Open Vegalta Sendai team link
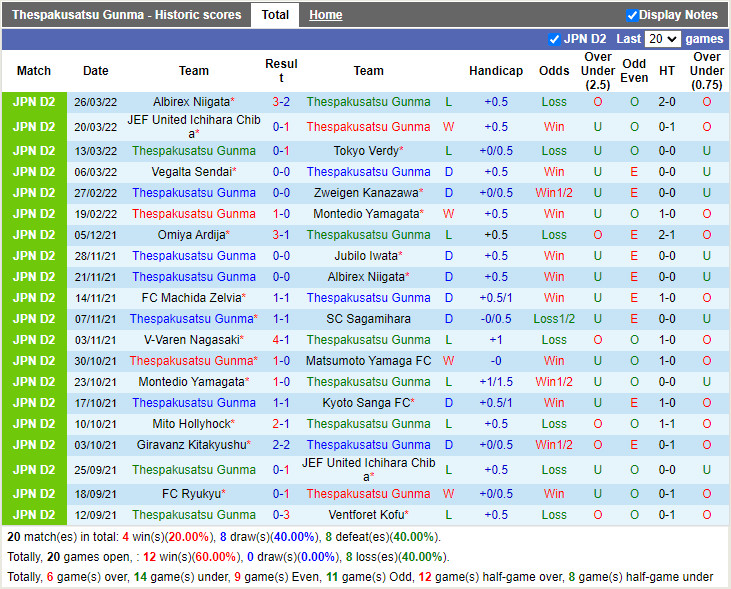 pyautogui.click(x=192, y=172)
